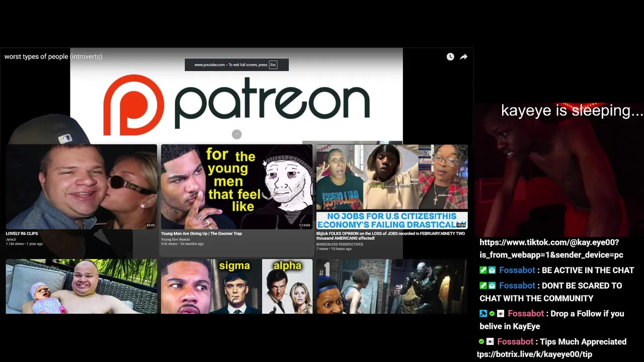The image size is (644, 362).
Task: Click the Watch later clock icon
Action: pos(450,57)
